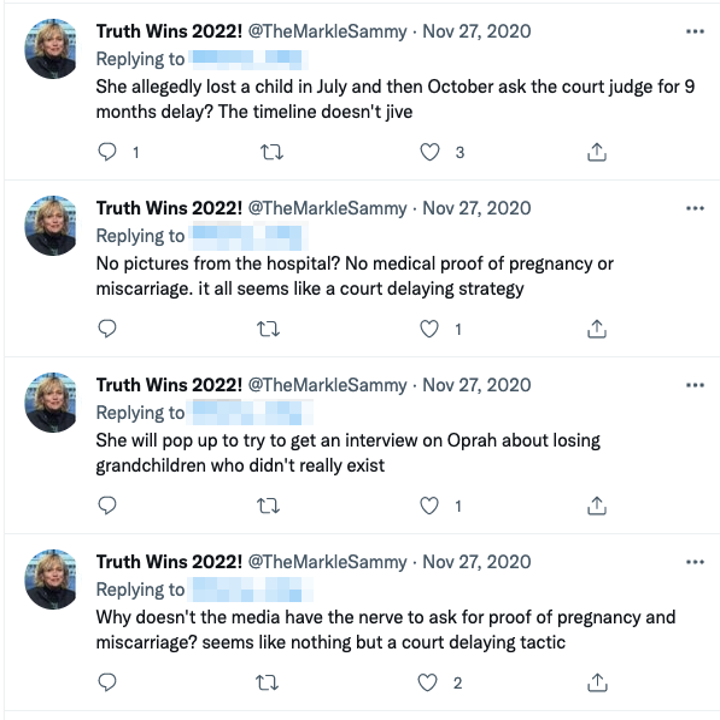Open the Truth Wins 2022! profile name on the first tweet
720x720 pixels.
pos(169,32)
